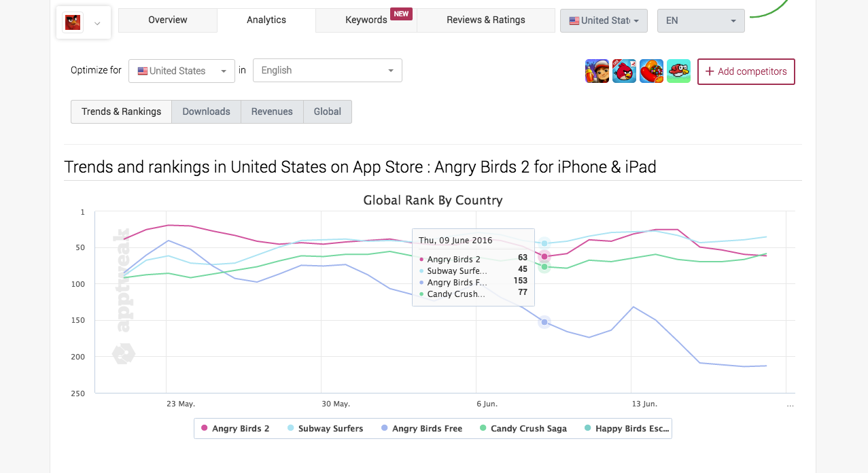Toggle Subway Surfers series in legend
868x473 pixels.
[x=325, y=429]
